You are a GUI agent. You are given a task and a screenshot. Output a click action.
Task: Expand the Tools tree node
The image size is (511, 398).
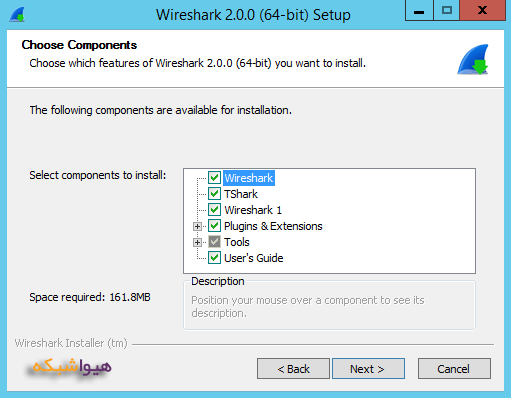pyautogui.click(x=197, y=242)
